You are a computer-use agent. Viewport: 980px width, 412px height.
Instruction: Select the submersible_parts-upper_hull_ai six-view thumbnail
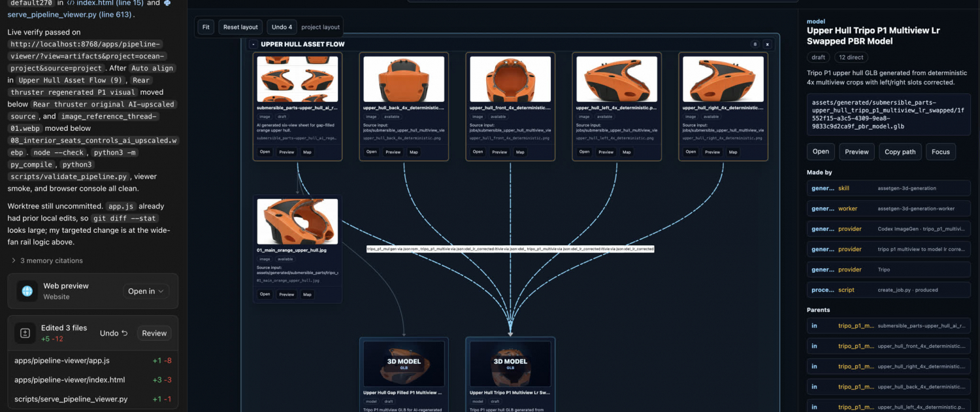297,79
